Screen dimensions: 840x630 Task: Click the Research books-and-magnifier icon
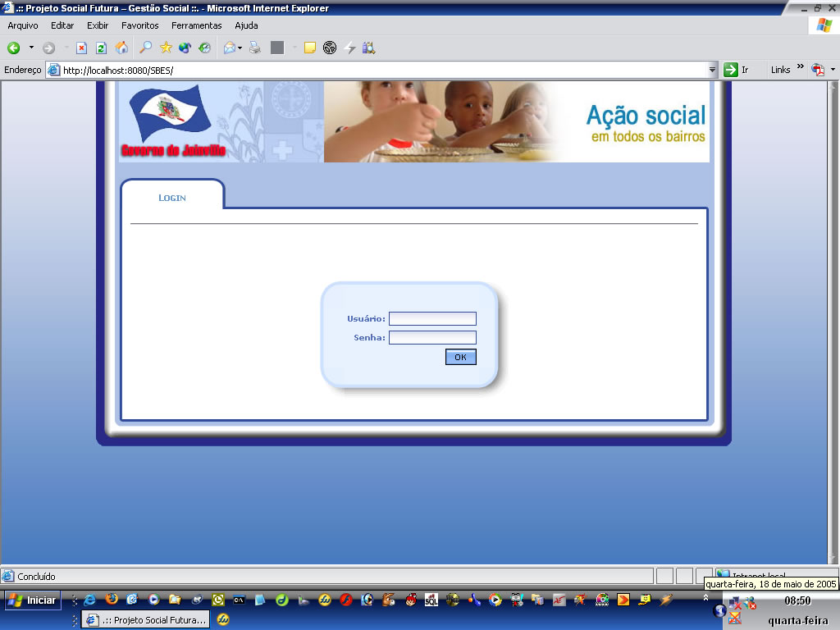coord(368,48)
